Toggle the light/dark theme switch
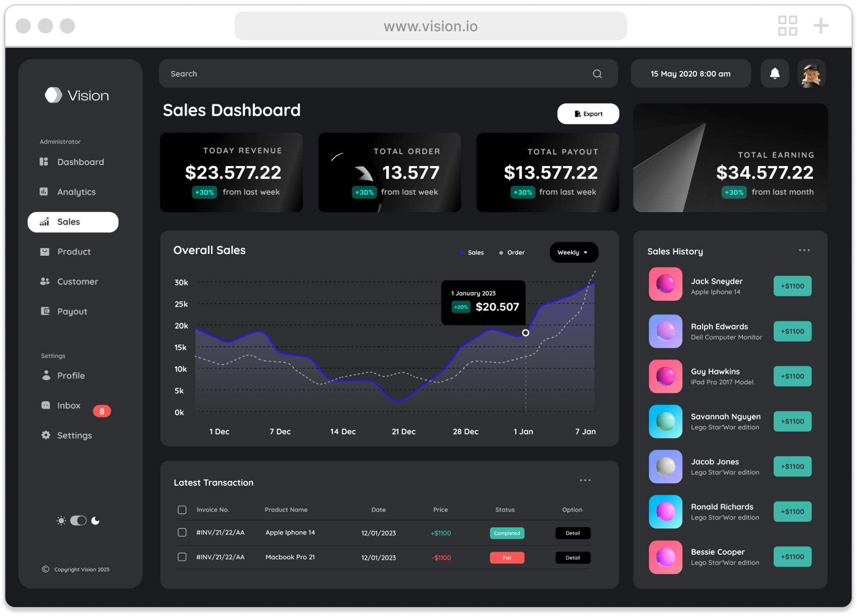Viewport: 857px width, 616px height. (x=79, y=520)
